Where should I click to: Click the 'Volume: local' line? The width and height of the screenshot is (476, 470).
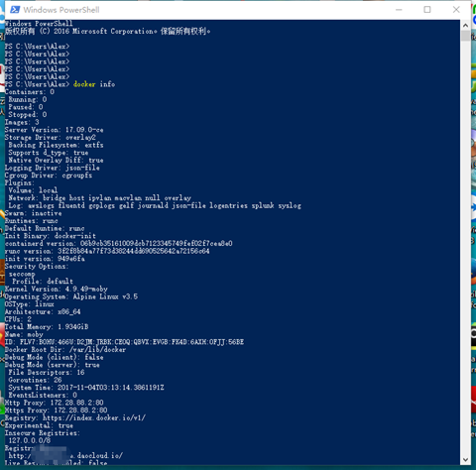[x=33, y=190]
